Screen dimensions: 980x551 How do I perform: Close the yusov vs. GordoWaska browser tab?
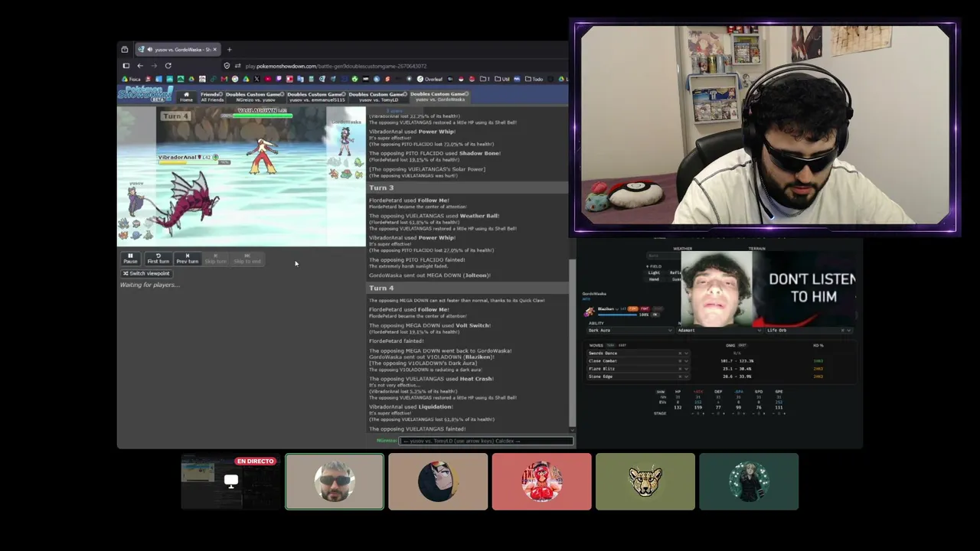tap(214, 50)
